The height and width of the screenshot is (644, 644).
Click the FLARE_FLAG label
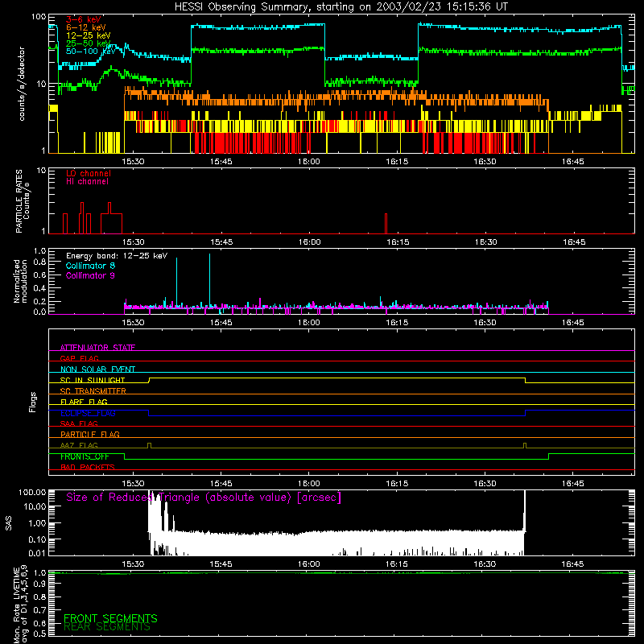coord(84,402)
